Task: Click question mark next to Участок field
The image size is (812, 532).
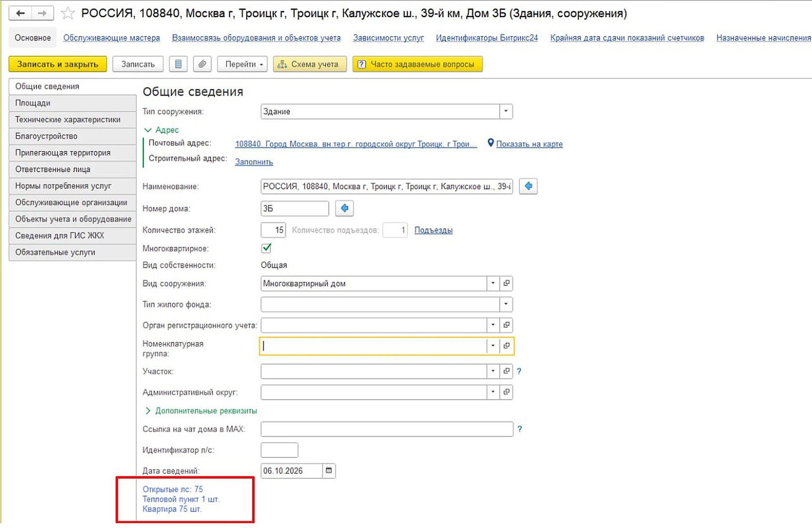Action: point(519,371)
